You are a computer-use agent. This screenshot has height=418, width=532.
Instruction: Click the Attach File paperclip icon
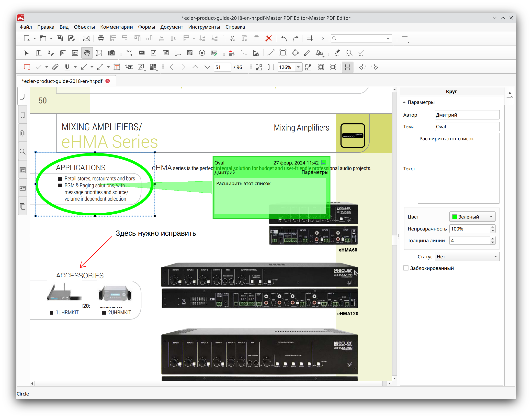point(55,67)
